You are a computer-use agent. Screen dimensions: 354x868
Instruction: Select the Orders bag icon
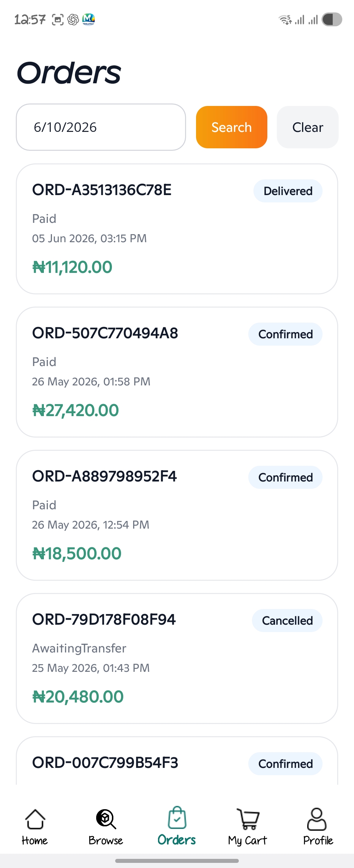click(177, 818)
